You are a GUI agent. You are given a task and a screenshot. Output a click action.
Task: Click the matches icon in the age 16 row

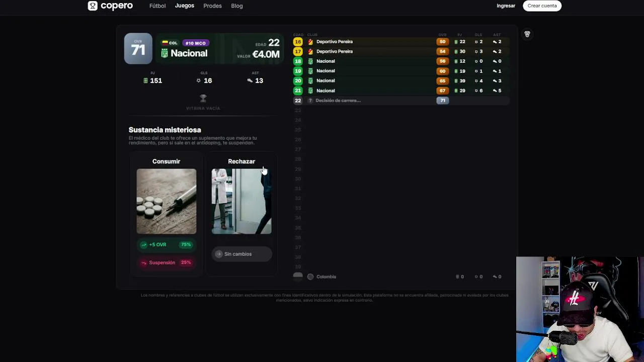coord(456,42)
